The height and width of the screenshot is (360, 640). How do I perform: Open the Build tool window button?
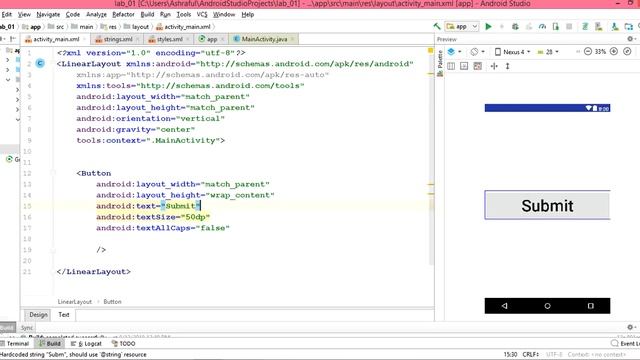[x=50, y=344]
